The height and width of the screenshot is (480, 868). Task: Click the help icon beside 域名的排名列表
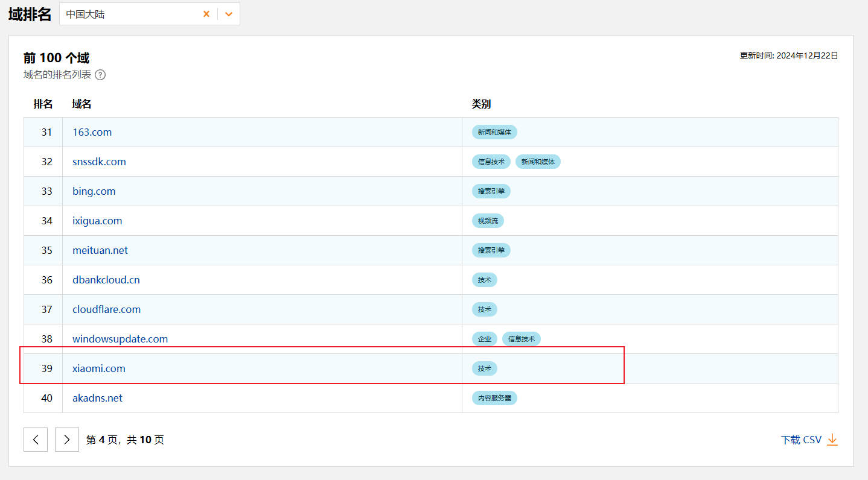[100, 75]
